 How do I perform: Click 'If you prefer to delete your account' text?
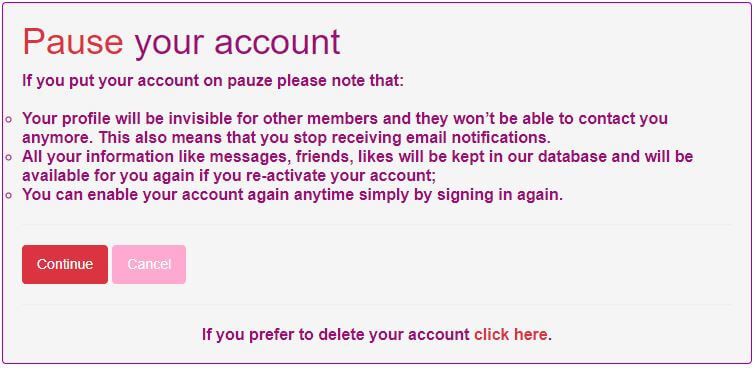point(336,334)
